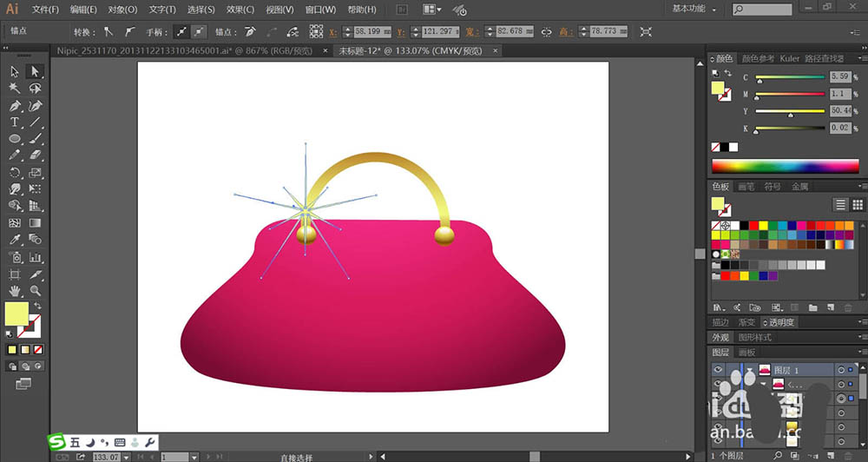The height and width of the screenshot is (462, 868).
Task: Switch to the 画笔 panel tab
Action: click(x=745, y=186)
